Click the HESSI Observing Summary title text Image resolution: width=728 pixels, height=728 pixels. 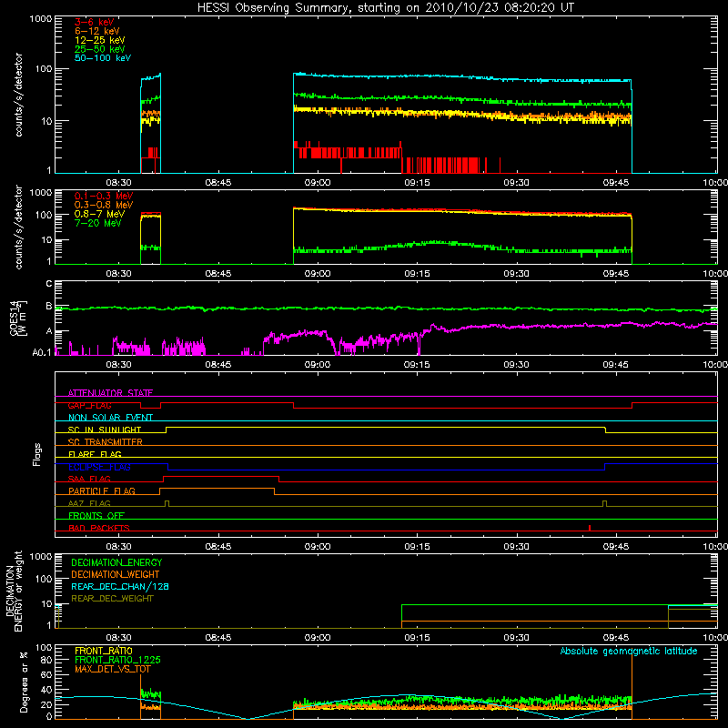pos(386,7)
